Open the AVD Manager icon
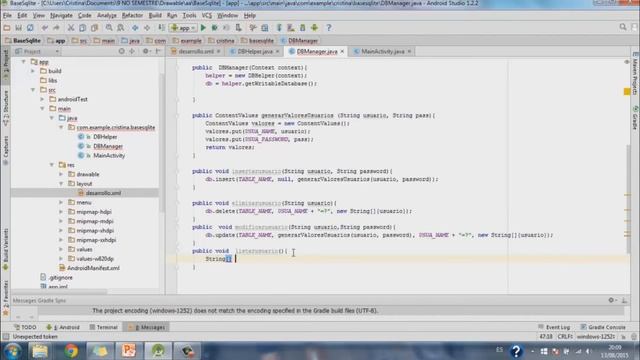The height and width of the screenshot is (360, 640). point(291,28)
